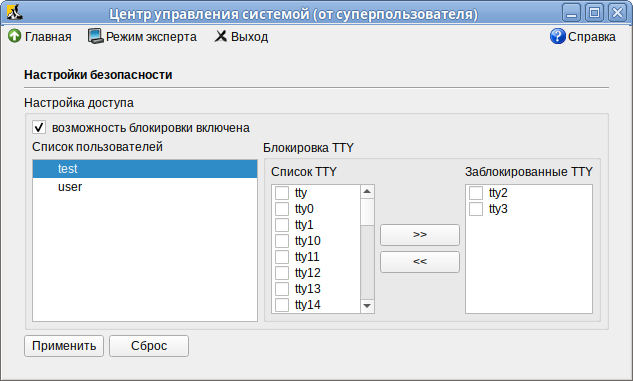Image resolution: width=633 pixels, height=381 pixels.
Task: Click the title bar application icon
Action: coord(15,13)
